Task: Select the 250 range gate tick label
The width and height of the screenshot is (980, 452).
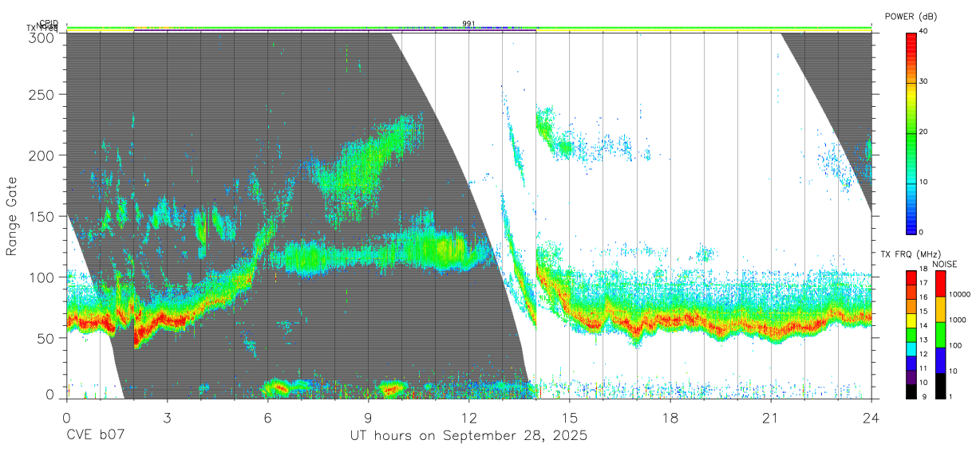Action: tap(41, 94)
